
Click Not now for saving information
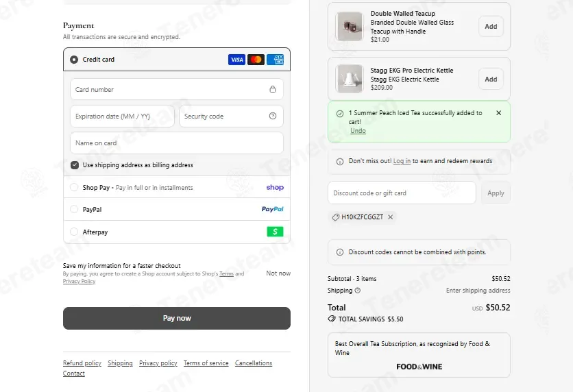tap(278, 273)
